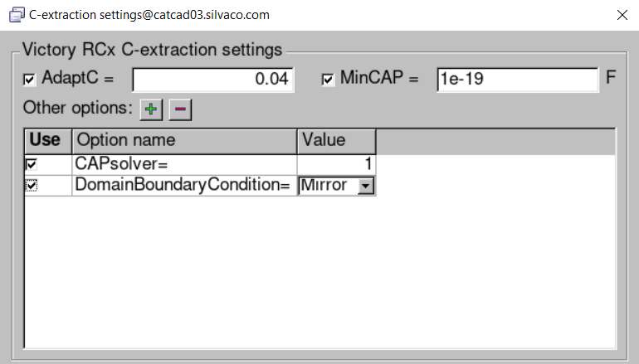
Task: Click the AdaptC value field showing 0.04
Action: (x=212, y=80)
